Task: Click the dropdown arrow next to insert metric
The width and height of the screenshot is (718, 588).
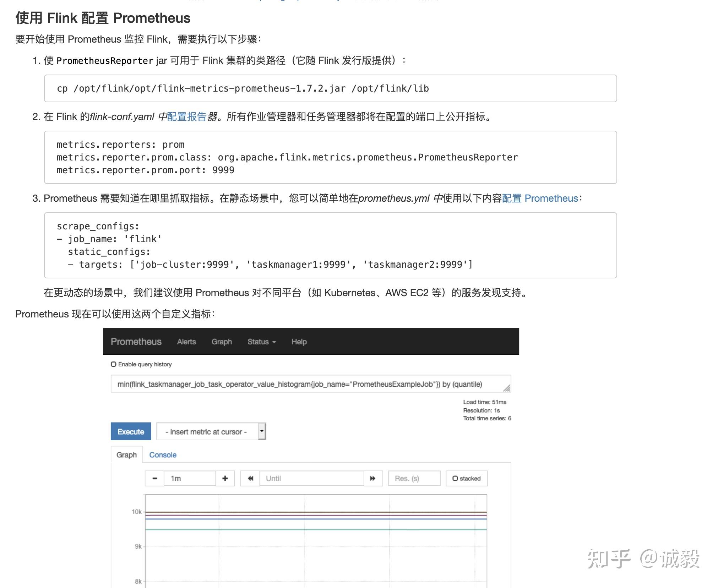Action: pos(261,431)
